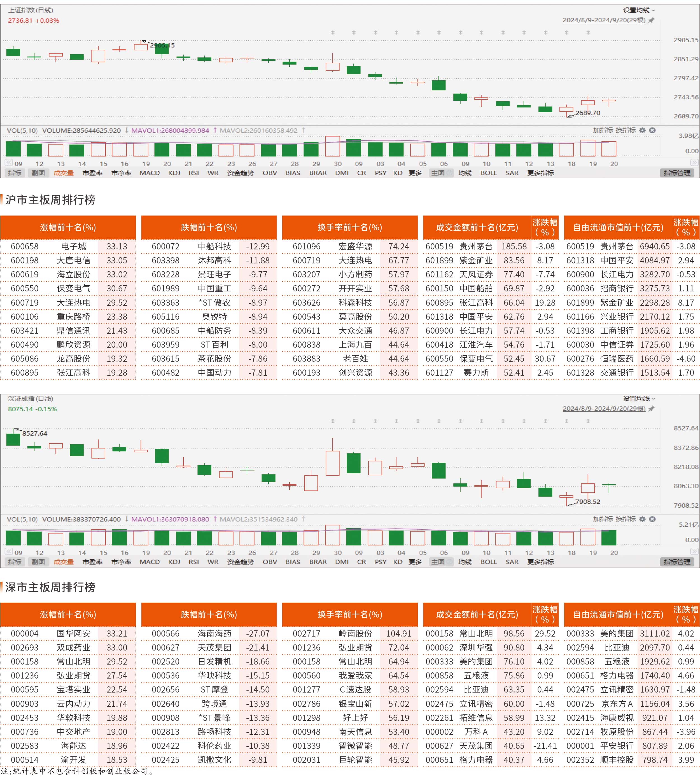Apply SAR overlay on Shenzhen main chart
This screenshot has width=700, height=781.
(x=512, y=562)
